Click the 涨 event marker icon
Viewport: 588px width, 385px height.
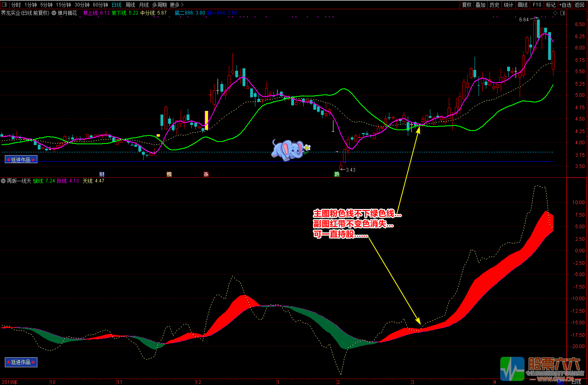(206, 174)
